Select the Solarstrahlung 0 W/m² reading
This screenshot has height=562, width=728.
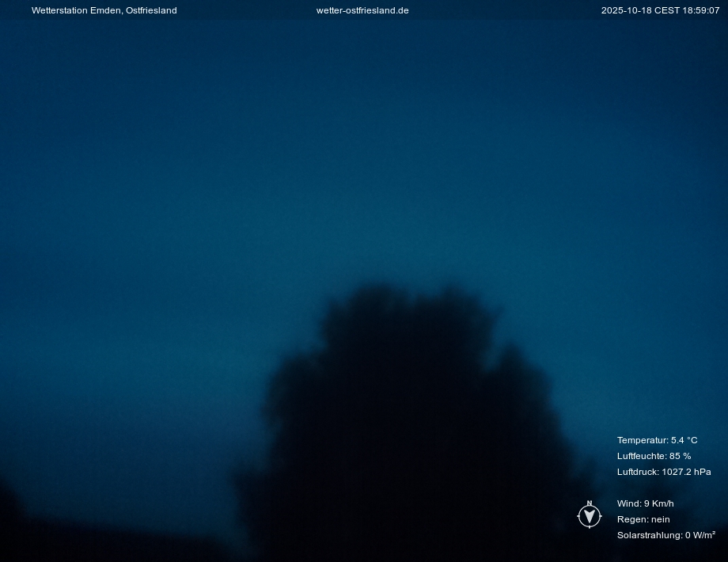coord(665,535)
